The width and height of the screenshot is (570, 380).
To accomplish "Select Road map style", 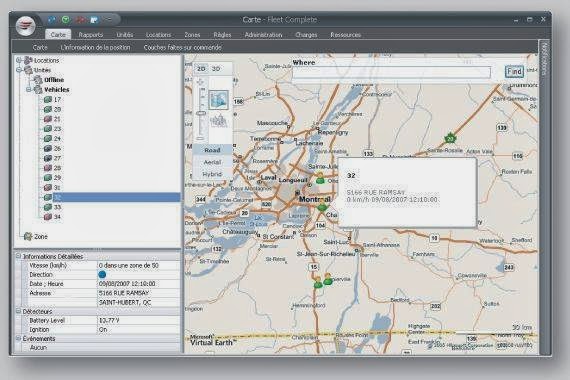I will pyautogui.click(x=212, y=150).
